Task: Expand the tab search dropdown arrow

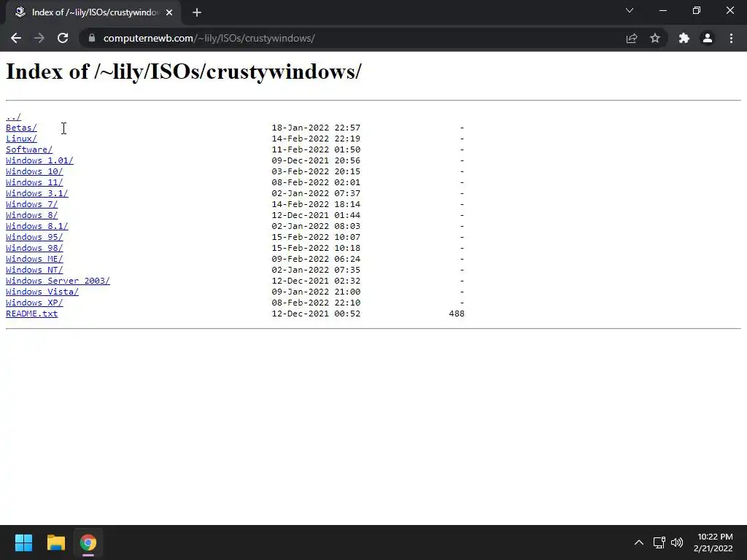Action: [630, 10]
